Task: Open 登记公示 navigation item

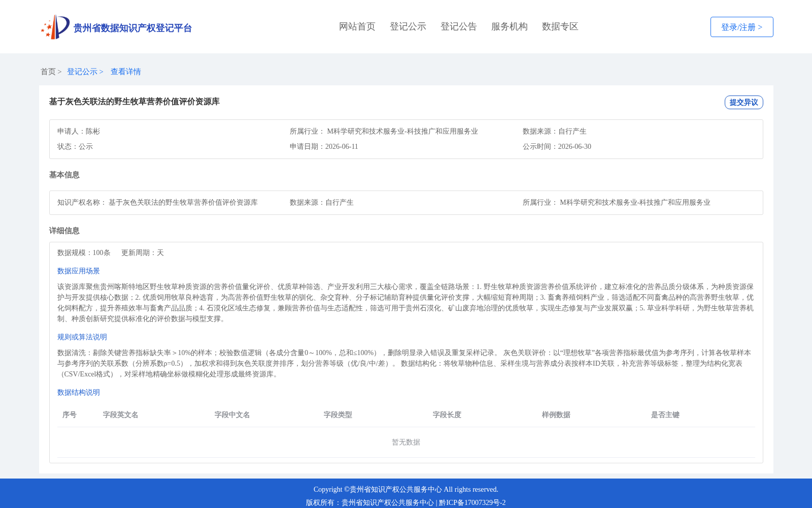Action: pos(408,26)
